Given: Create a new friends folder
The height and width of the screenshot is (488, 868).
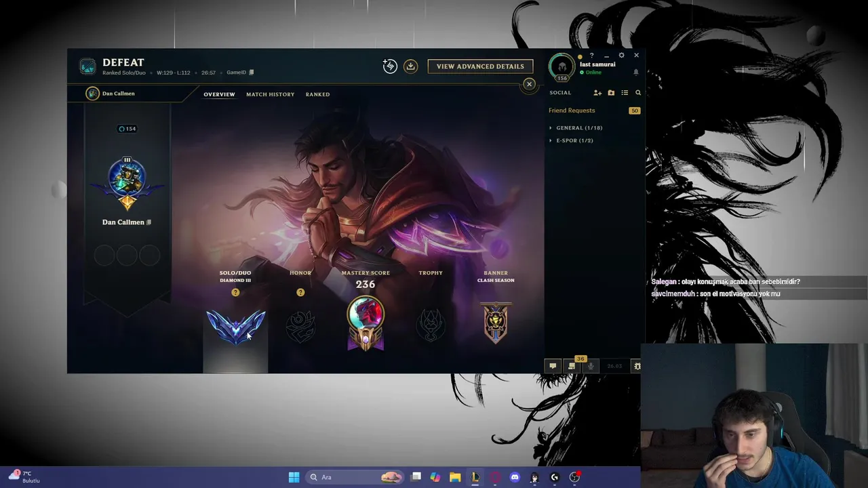Looking at the screenshot, I should (611, 93).
